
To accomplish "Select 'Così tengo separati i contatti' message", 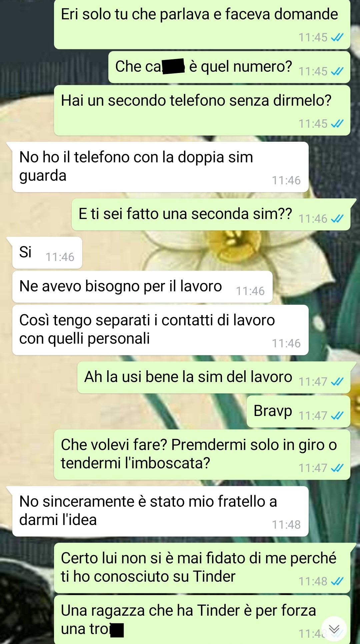I will 160,330.
